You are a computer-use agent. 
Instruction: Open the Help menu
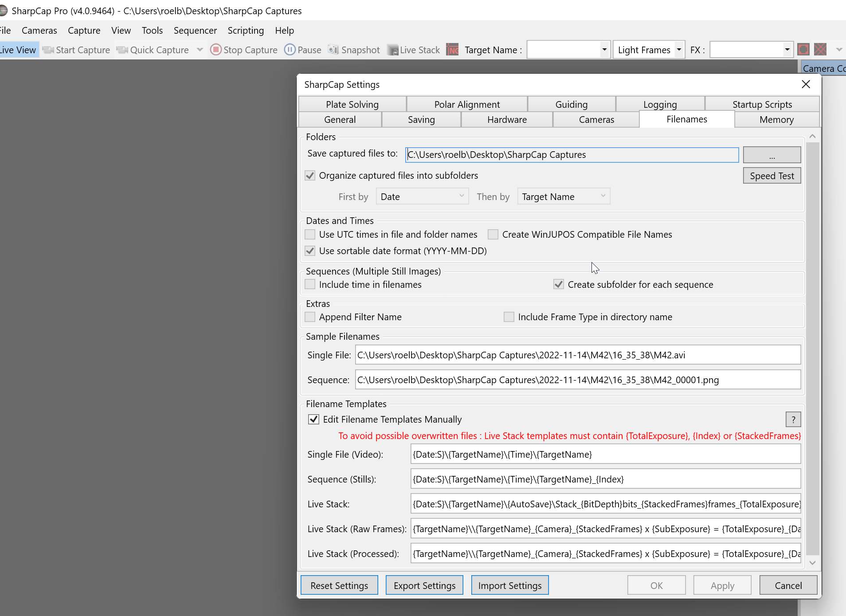pyautogui.click(x=285, y=30)
